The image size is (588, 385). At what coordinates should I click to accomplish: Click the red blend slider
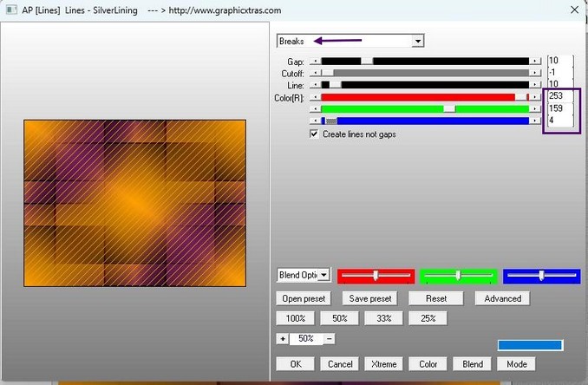click(375, 276)
